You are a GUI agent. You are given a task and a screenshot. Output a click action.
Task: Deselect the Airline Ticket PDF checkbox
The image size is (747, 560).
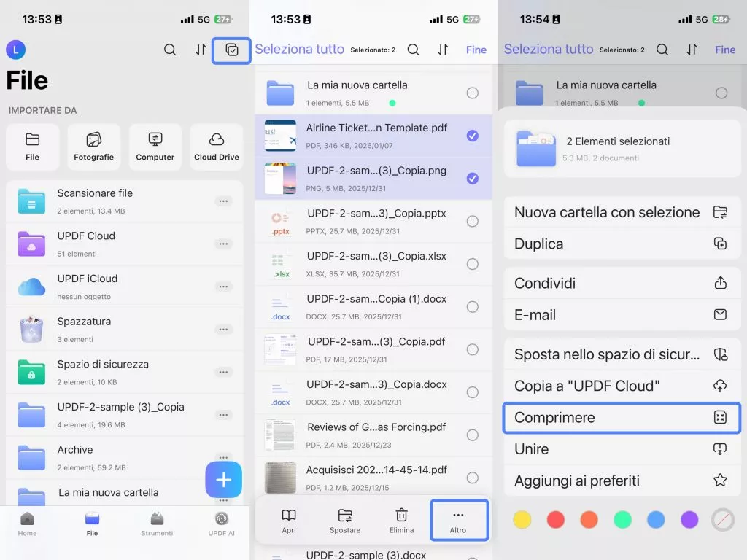473,135
